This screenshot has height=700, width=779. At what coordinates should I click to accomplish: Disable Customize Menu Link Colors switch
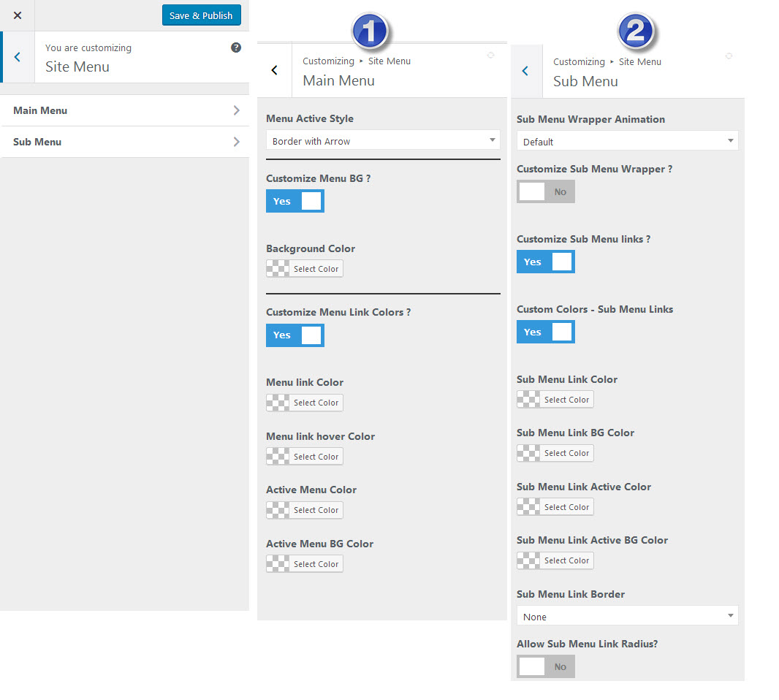pyautogui.click(x=294, y=335)
